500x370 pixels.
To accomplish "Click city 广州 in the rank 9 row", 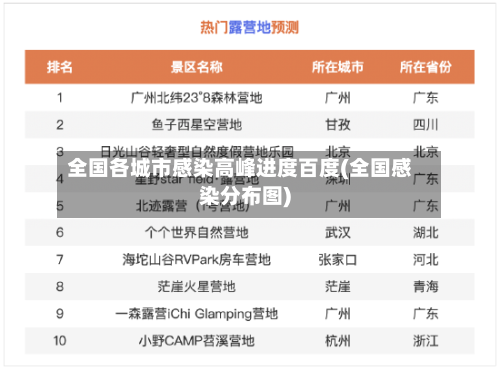I will [x=338, y=314].
